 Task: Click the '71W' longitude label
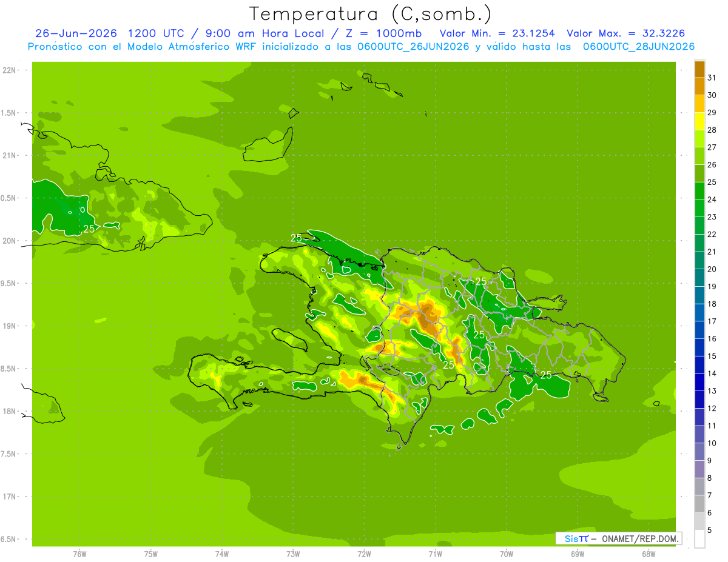click(435, 554)
